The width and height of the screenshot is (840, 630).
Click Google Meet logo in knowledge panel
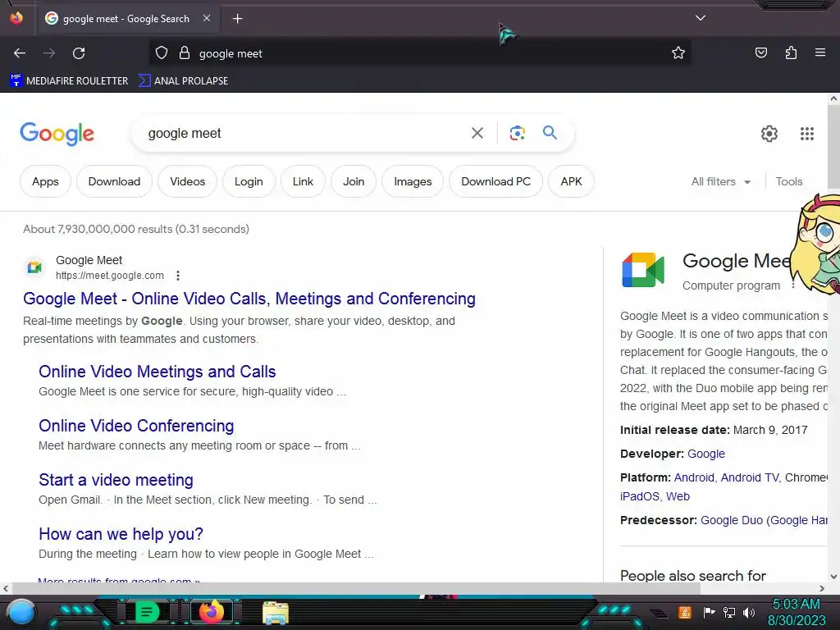coord(643,270)
